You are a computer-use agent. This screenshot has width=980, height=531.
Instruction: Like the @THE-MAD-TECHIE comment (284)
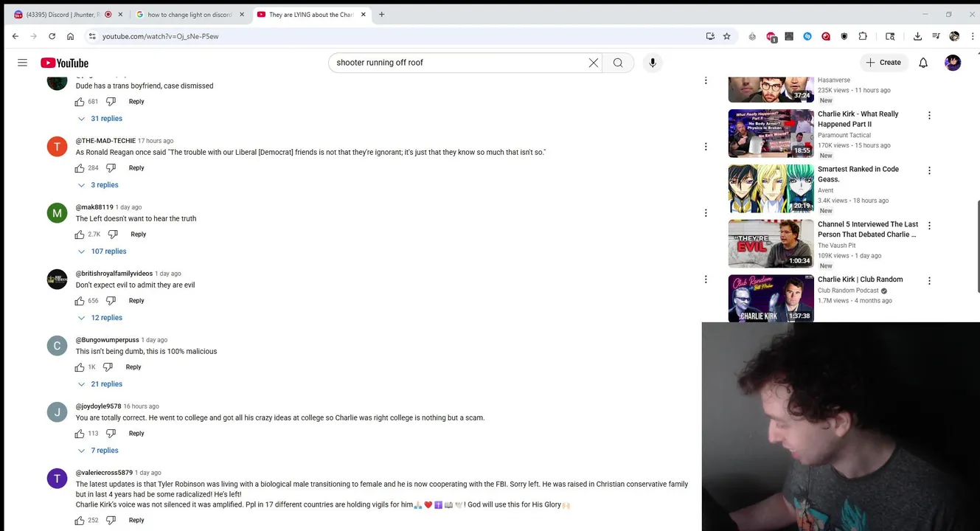(80, 168)
